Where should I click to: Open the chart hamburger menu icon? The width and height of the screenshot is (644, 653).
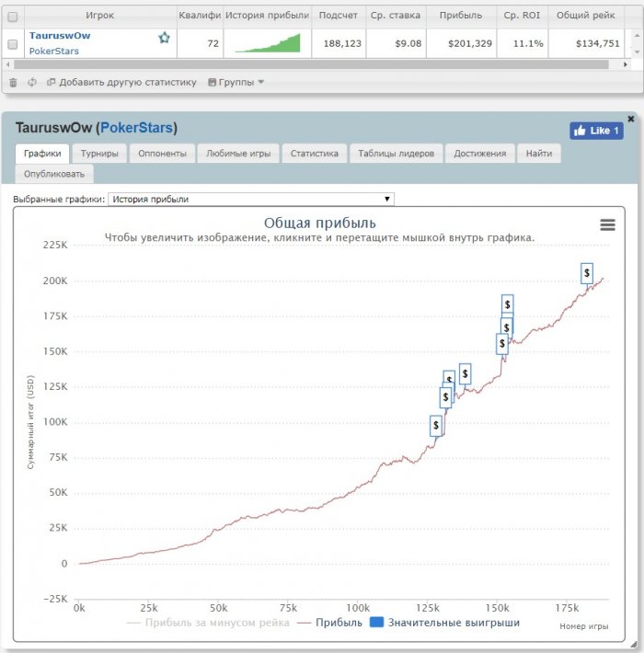(607, 225)
